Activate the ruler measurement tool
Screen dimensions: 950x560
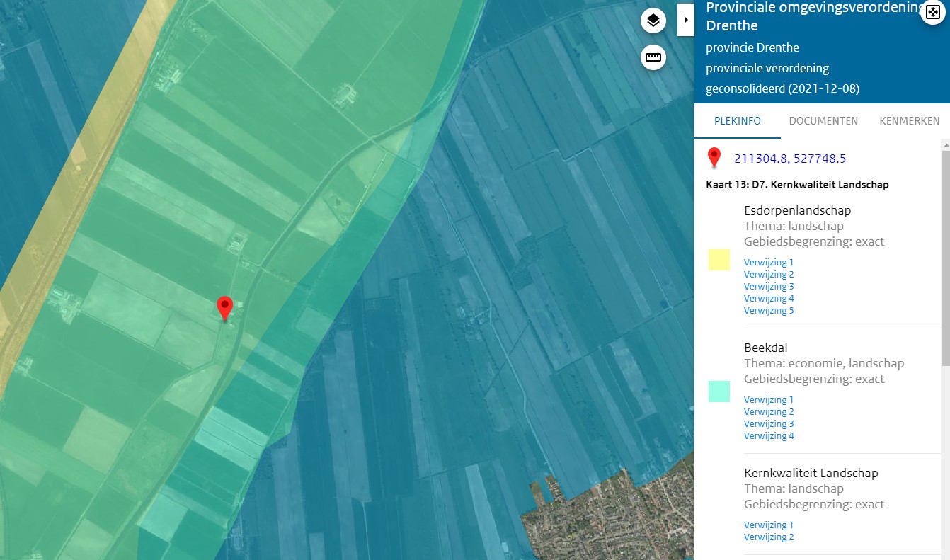[653, 58]
